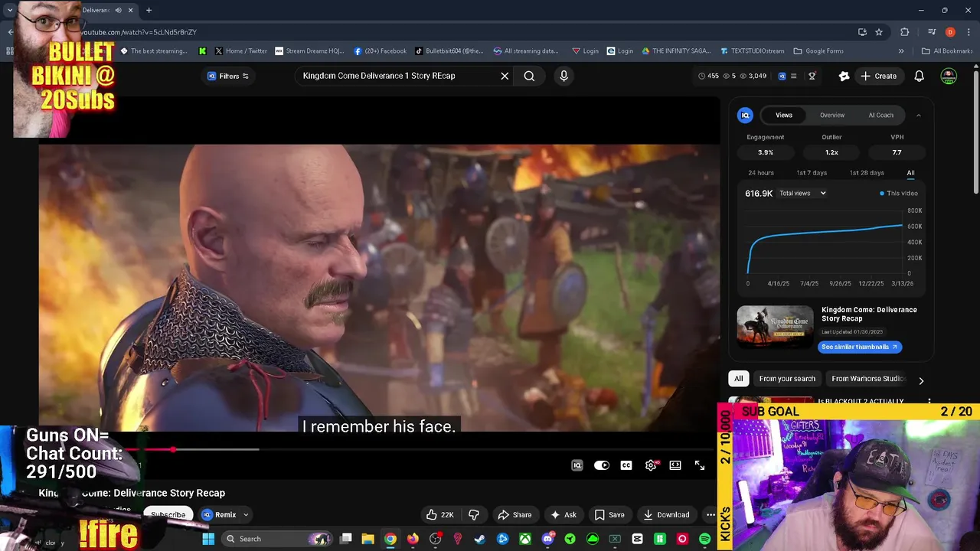Open the account avatar menu
The width and height of the screenshot is (980, 551).
click(949, 76)
